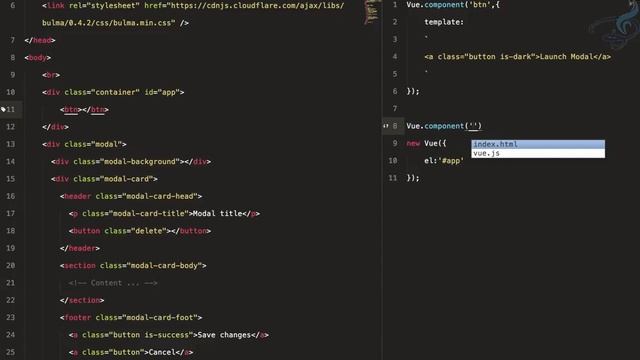Click line number 13 in the HTML pane gutter
640x360 pixels.
click(11, 144)
